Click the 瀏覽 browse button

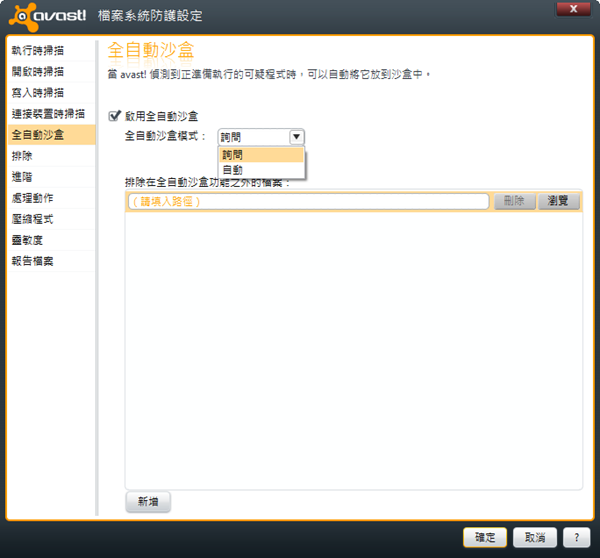pyautogui.click(x=558, y=201)
